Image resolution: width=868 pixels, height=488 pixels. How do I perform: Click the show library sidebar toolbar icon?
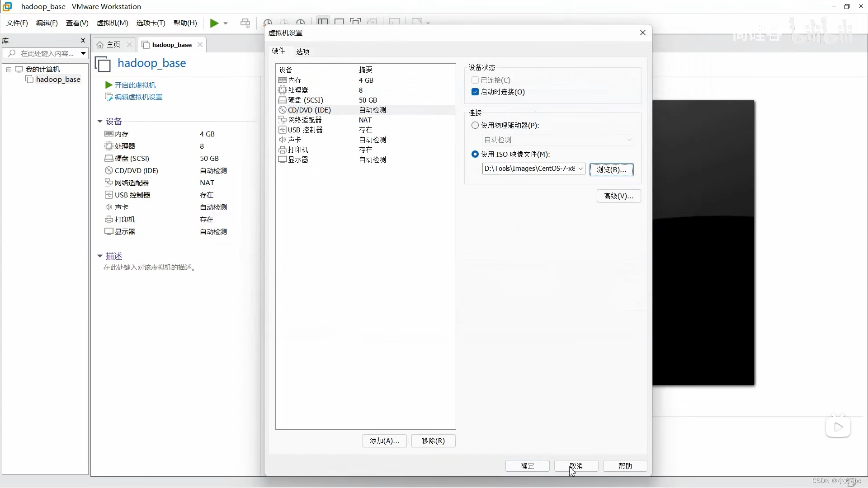pyautogui.click(x=322, y=22)
